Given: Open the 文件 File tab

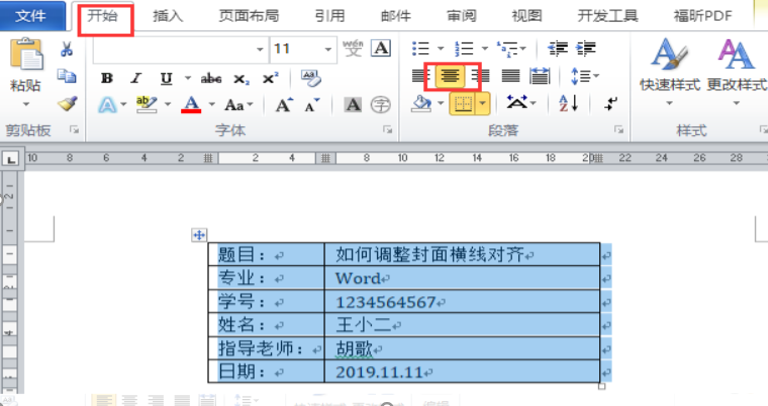Looking at the screenshot, I should [x=32, y=16].
